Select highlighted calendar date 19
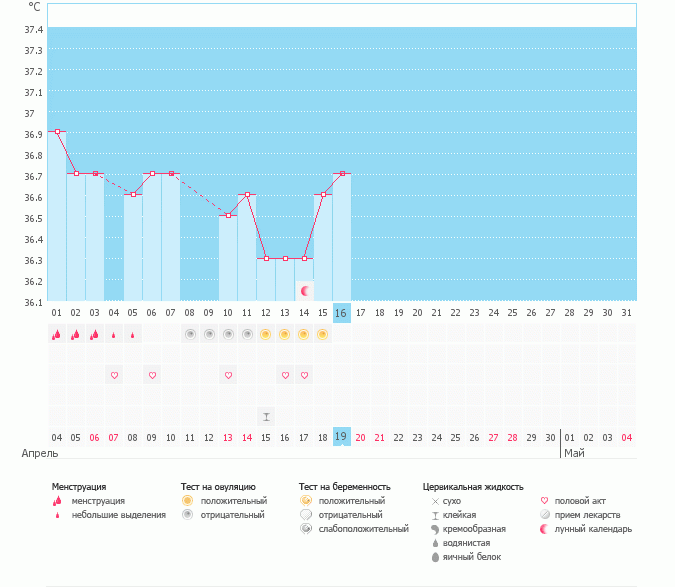675x587 pixels. coord(342,437)
